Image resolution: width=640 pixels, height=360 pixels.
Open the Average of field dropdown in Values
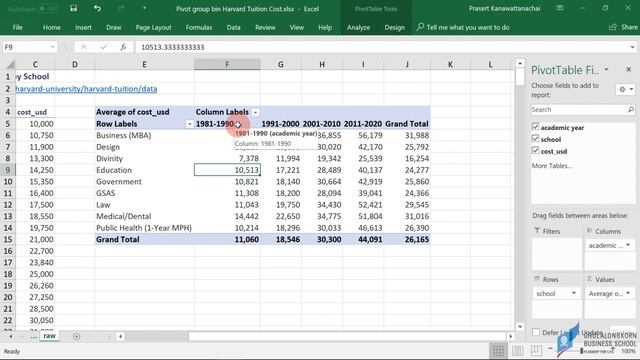(x=628, y=293)
